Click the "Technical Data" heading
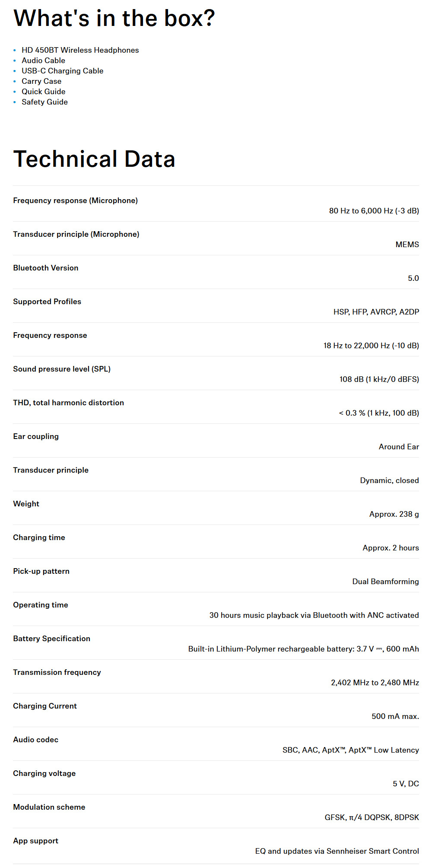 click(94, 159)
